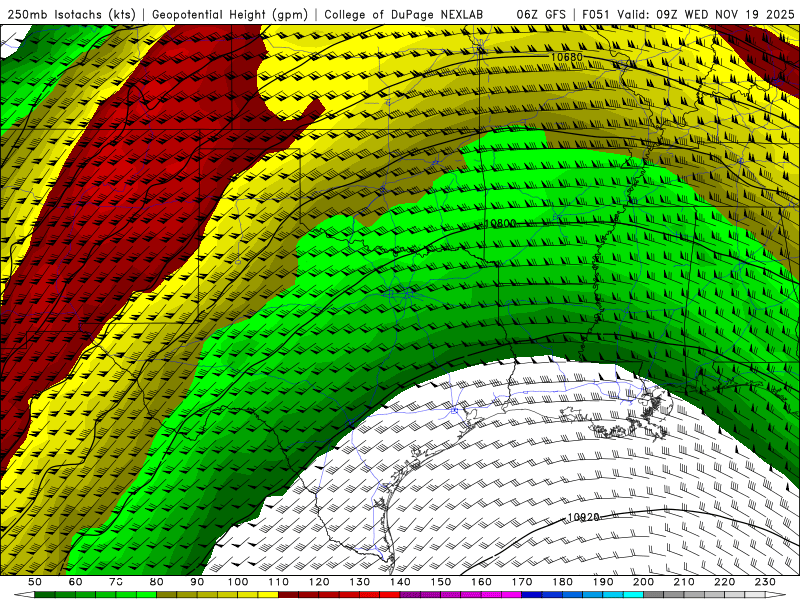The image size is (800, 600).
Task: Select the cyan legend swatch before 200
Action: coord(633,594)
